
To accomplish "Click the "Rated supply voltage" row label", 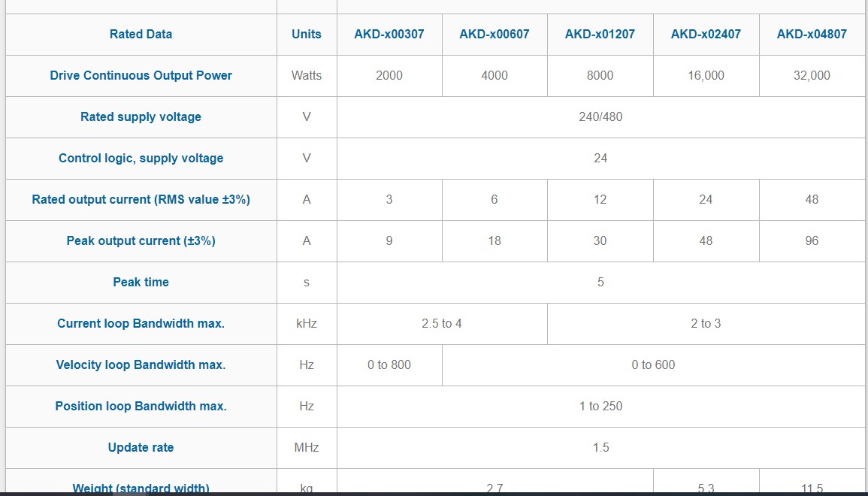I will (141, 116).
